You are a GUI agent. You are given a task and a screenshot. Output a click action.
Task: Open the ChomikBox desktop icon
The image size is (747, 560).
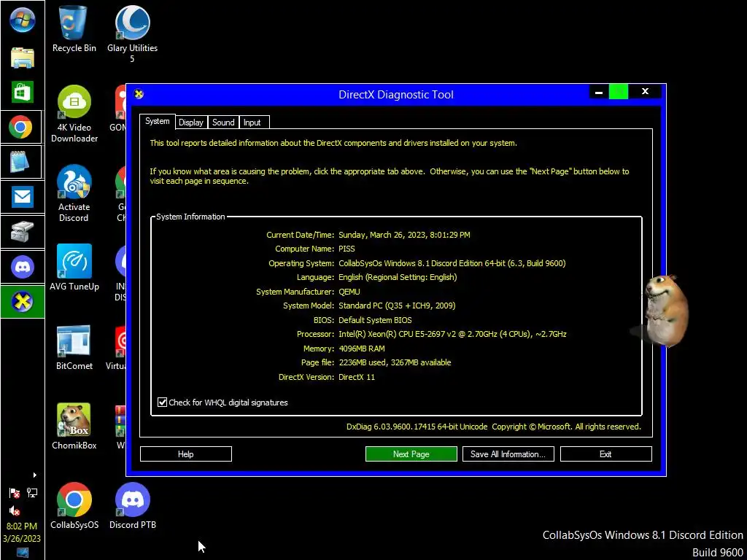74,427
